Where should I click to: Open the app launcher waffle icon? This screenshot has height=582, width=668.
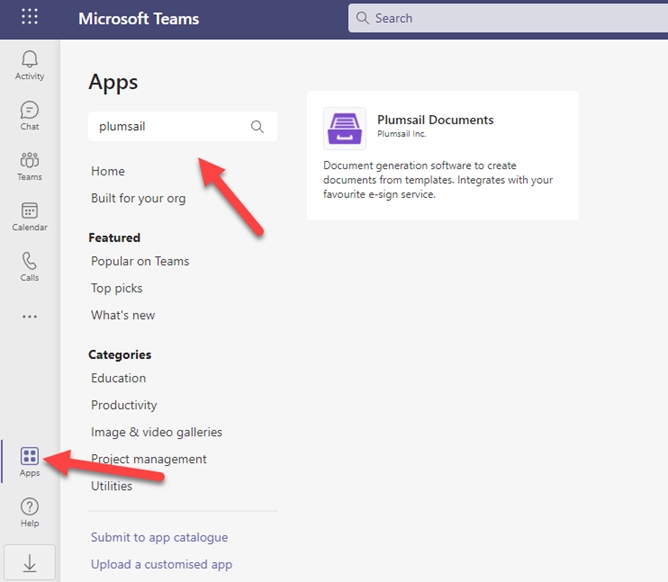[29, 17]
